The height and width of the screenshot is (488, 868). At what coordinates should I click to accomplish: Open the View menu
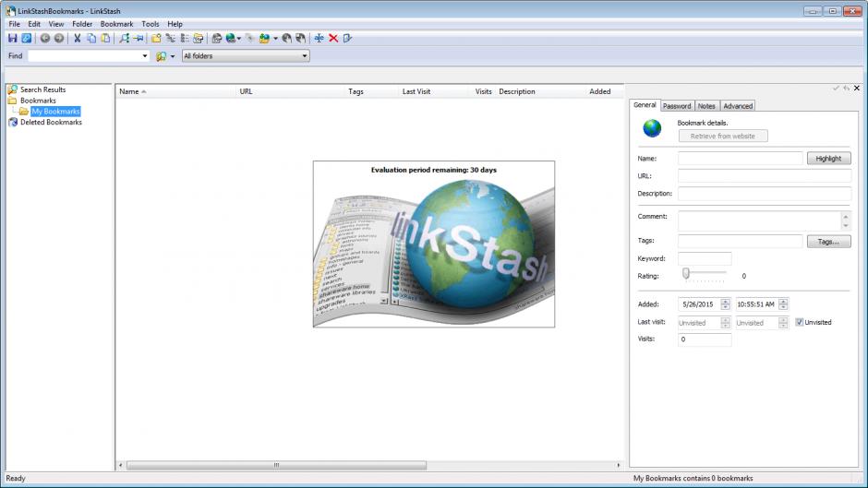pos(56,24)
